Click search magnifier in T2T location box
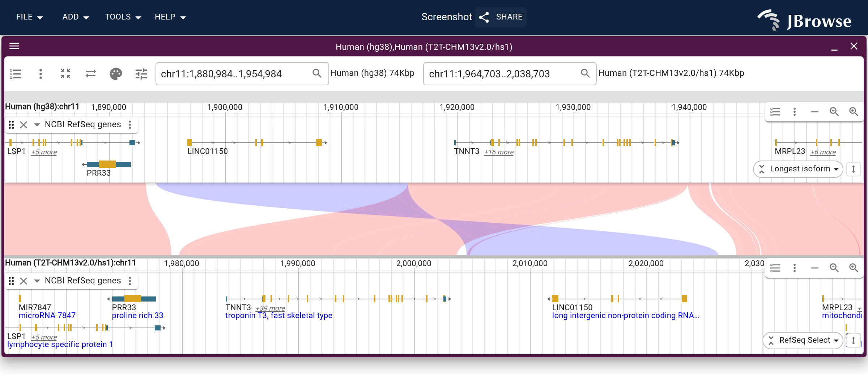The width and height of the screenshot is (868, 376). [x=585, y=73]
